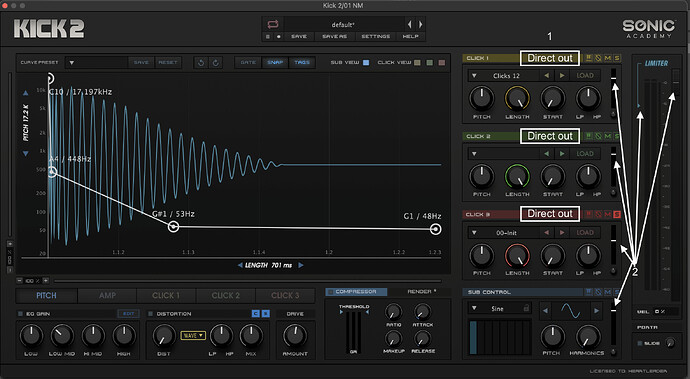Load next Click 2 sample
Screen dimensions: 690x379
coord(562,154)
